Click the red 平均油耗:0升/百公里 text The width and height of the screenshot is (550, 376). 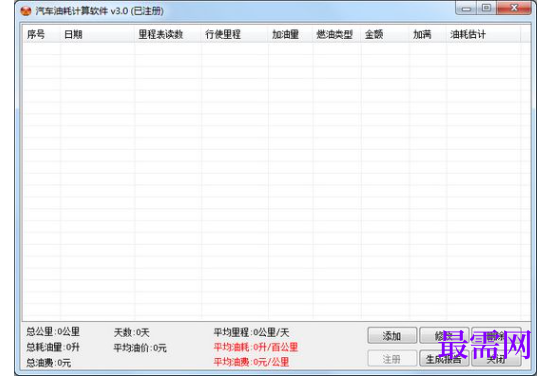pyautogui.click(x=256, y=347)
